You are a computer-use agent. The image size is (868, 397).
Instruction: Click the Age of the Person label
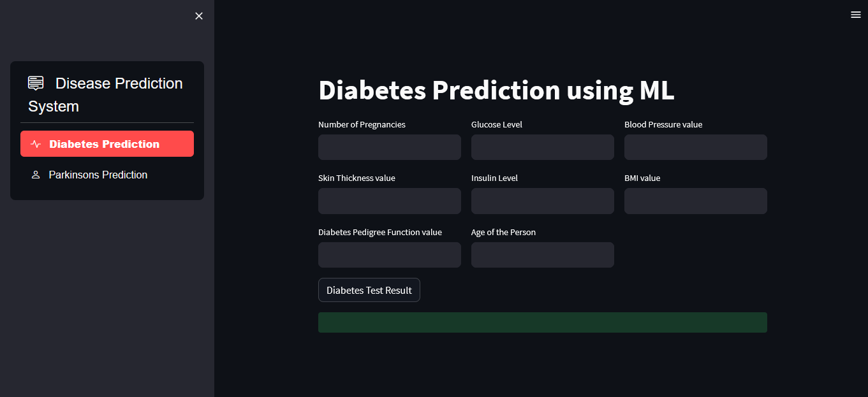(x=503, y=232)
